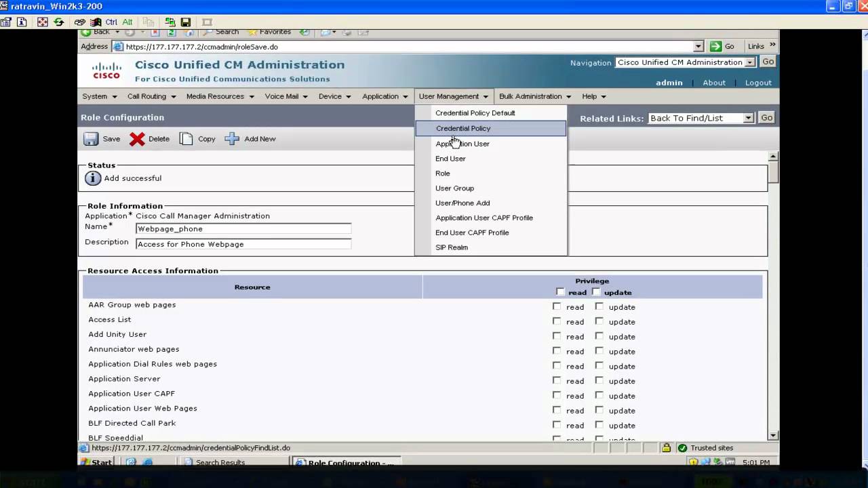This screenshot has height=488, width=868.
Task: Click the info icon beside Add successful
Action: [93, 178]
